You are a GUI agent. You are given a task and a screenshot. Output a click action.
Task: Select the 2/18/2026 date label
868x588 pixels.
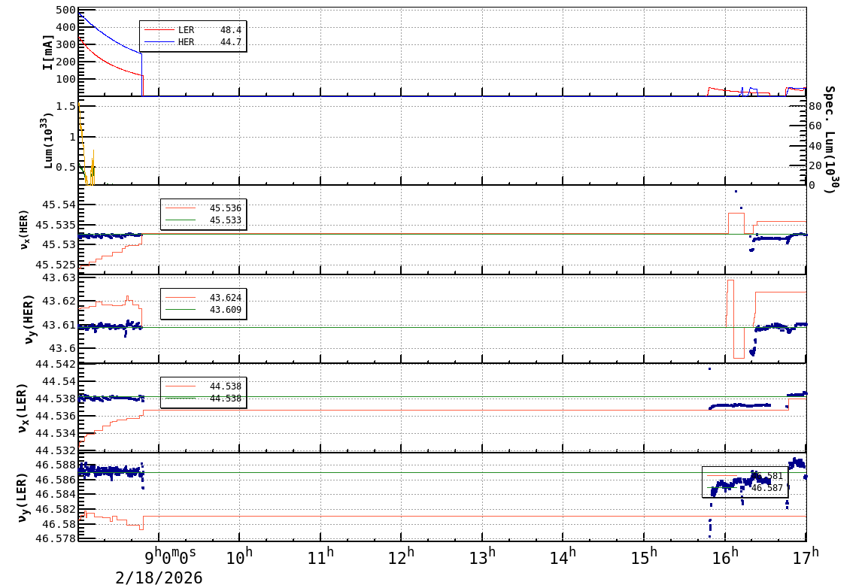pyautogui.click(x=159, y=577)
